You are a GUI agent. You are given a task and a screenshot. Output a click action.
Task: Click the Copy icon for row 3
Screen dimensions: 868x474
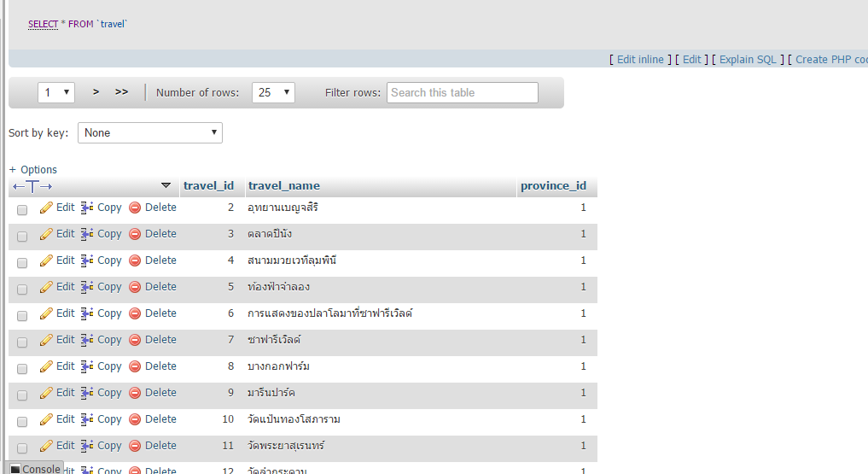pyautogui.click(x=87, y=234)
